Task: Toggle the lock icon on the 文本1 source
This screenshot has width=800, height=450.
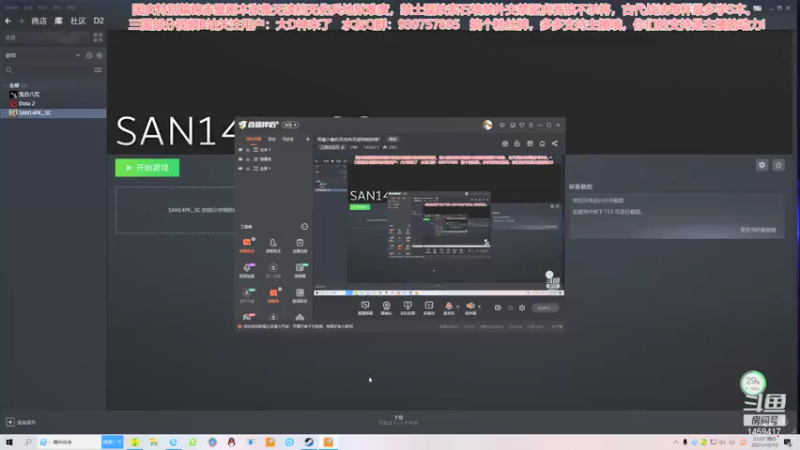Action: click(248, 150)
